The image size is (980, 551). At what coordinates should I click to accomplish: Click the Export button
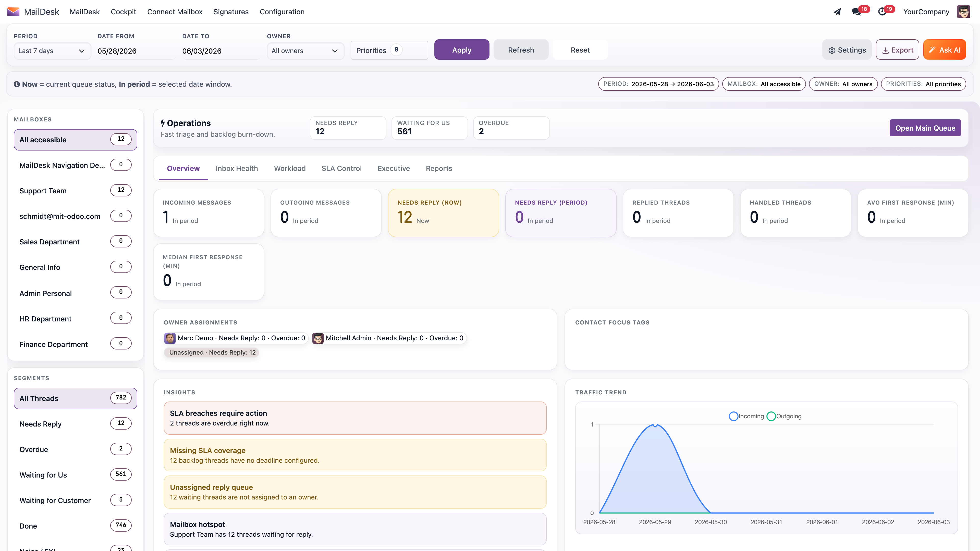(x=898, y=50)
